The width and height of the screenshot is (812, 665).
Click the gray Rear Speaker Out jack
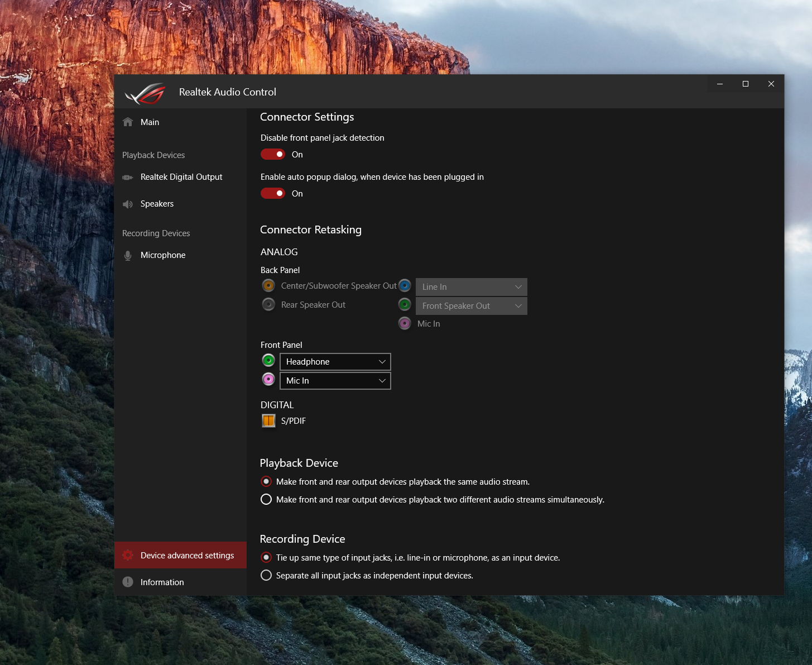tap(268, 304)
